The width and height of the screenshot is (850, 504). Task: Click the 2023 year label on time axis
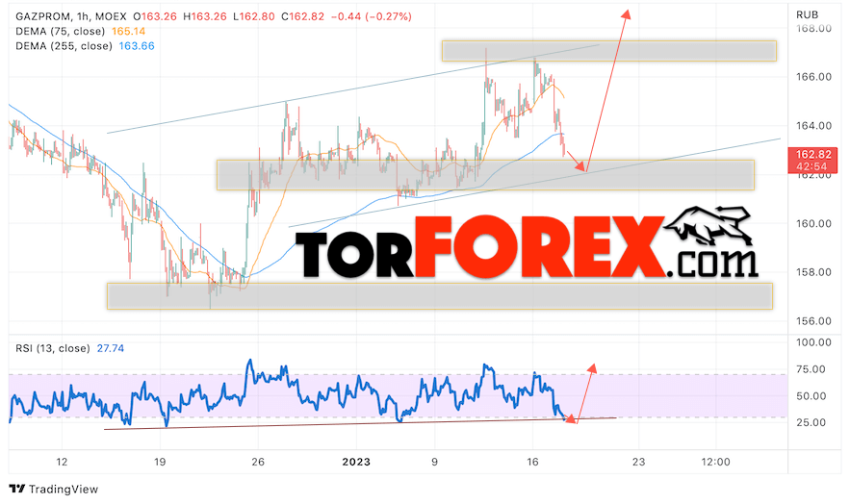(x=356, y=462)
